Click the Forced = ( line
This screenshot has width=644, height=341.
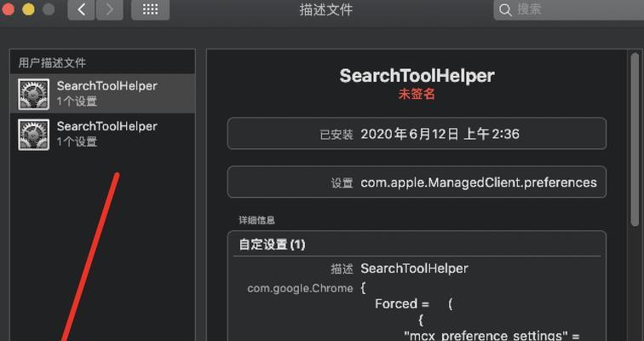[413, 304]
